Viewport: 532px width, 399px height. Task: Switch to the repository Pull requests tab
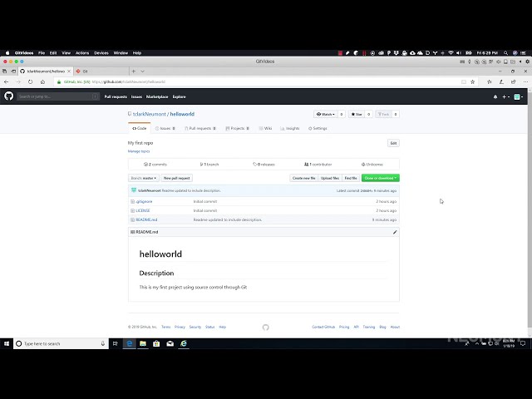(200, 128)
